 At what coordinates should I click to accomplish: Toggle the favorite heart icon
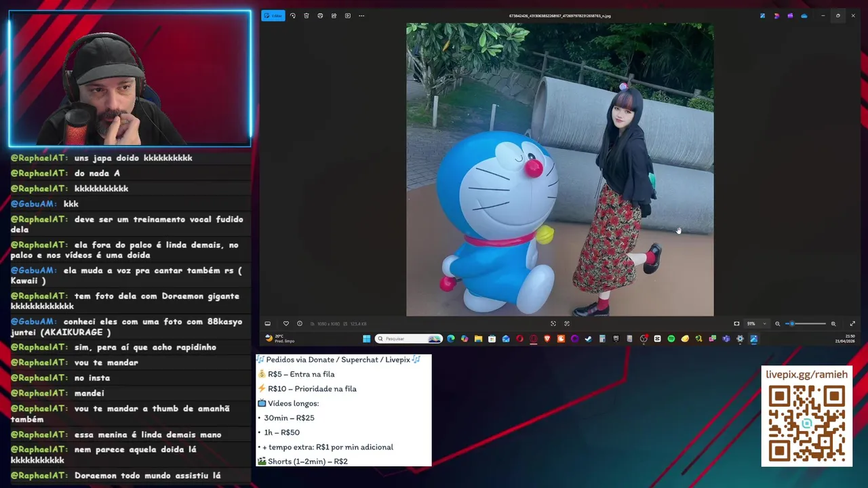[x=285, y=324]
